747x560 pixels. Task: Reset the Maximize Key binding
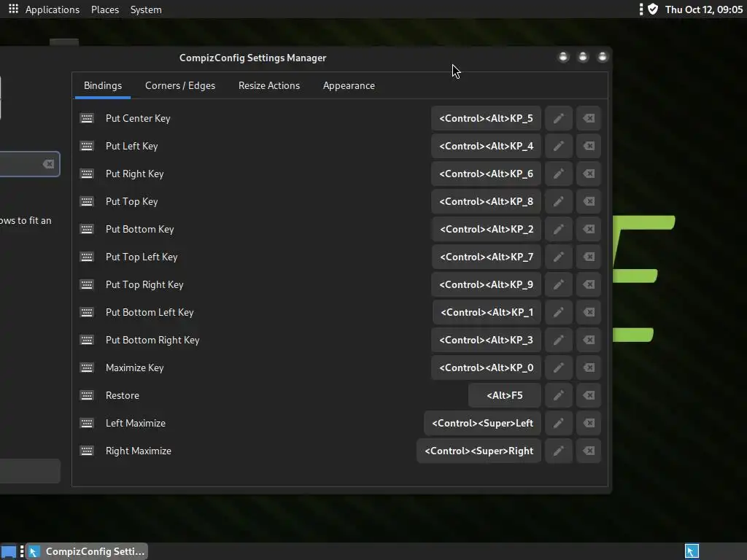coord(589,367)
